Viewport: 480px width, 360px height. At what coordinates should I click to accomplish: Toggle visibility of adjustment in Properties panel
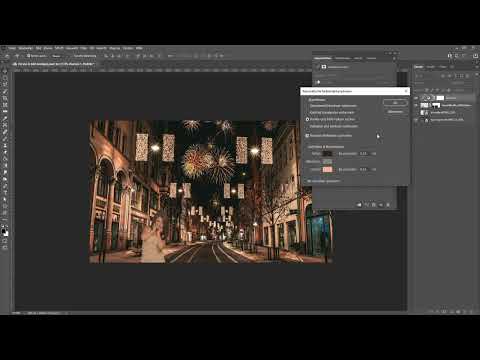point(381,205)
